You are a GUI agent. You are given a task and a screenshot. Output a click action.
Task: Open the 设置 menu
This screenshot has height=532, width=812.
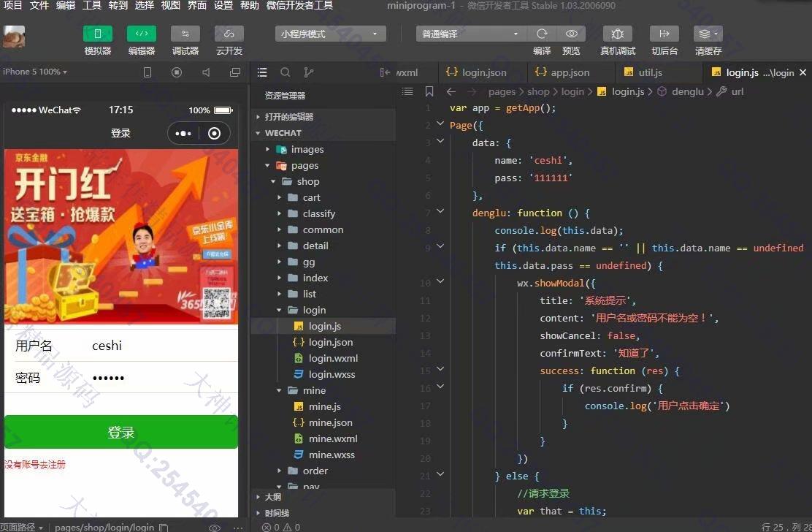click(223, 5)
